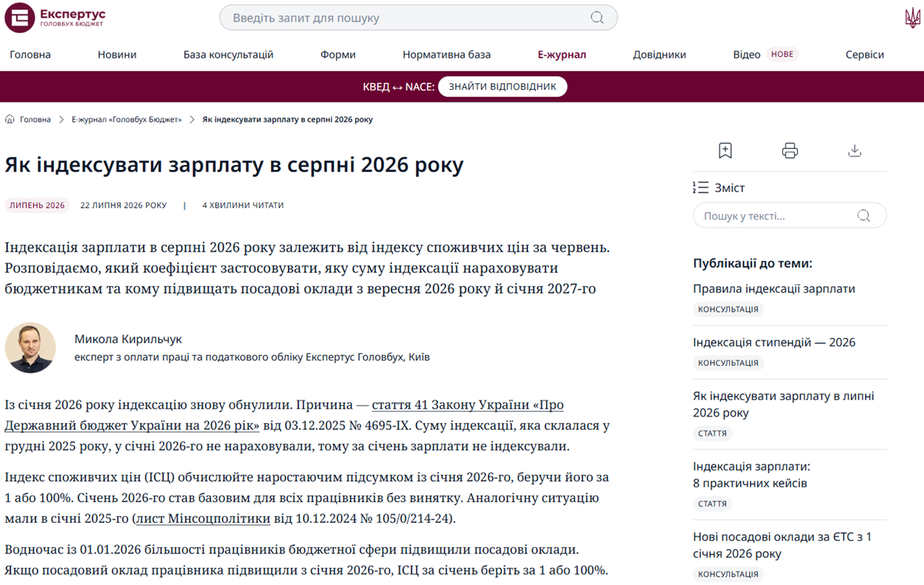
Task: Open the Новини menu item
Action: click(x=117, y=55)
